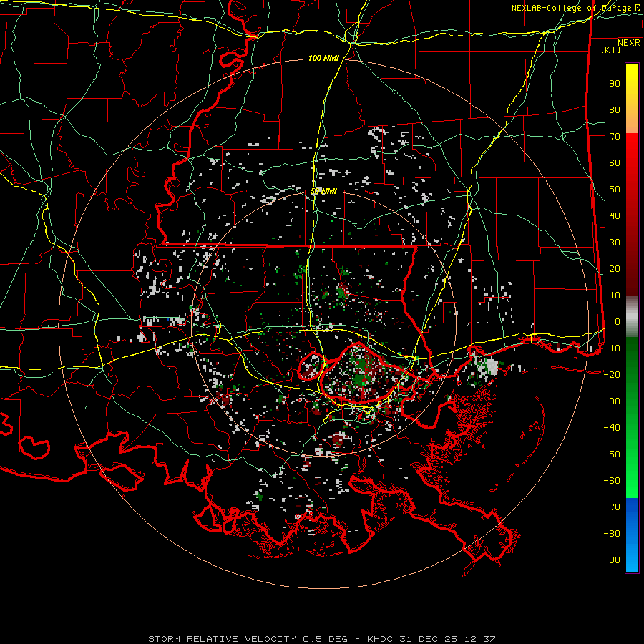This screenshot has width=644, height=644.
Task: Click the -50 value on velocity scale
Action: tap(612, 454)
